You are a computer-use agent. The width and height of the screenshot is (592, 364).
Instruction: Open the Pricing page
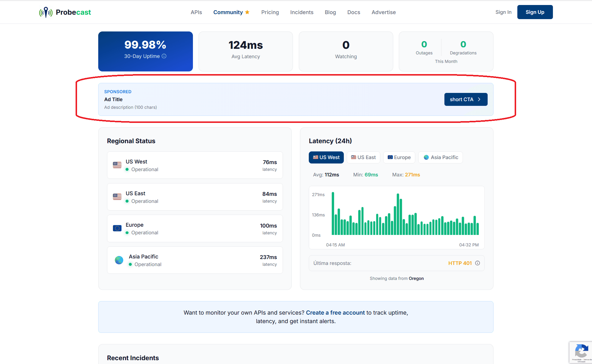click(x=270, y=12)
